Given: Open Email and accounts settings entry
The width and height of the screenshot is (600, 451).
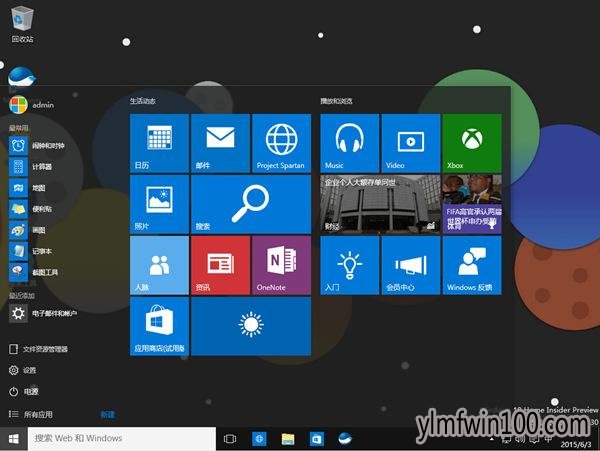Looking at the screenshot, I should 43,314.
